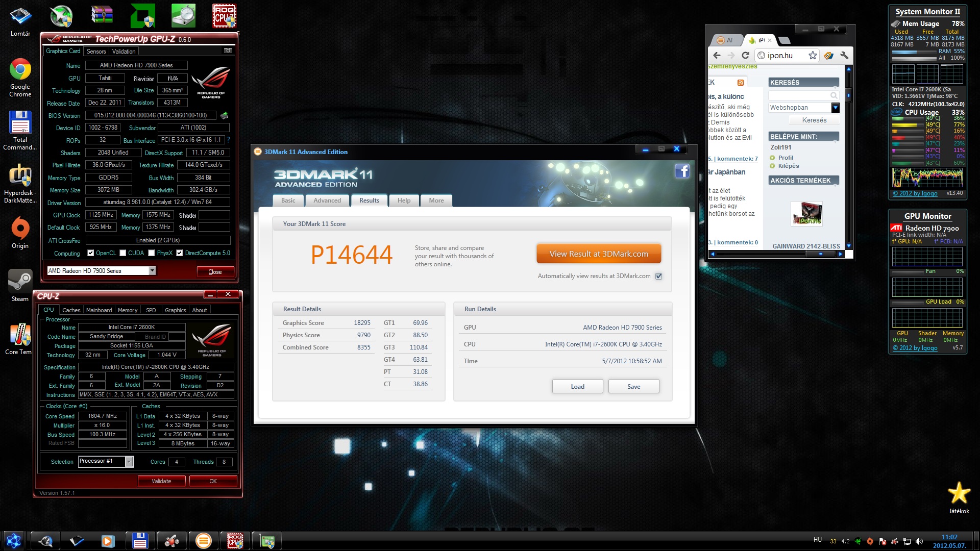Click the volume speaker tray icon
980x551 pixels.
[919, 541]
